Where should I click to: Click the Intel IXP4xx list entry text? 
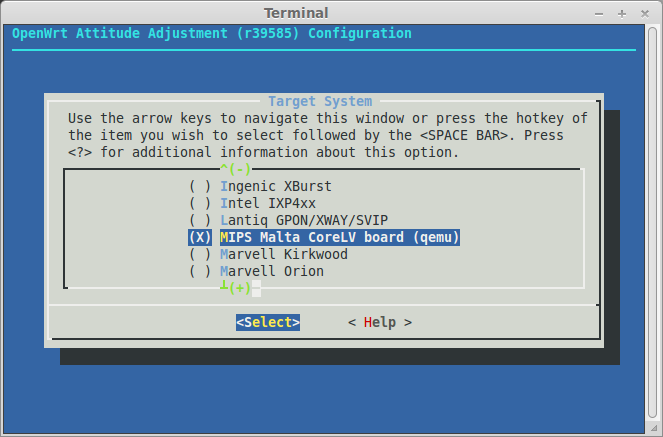[x=268, y=203]
